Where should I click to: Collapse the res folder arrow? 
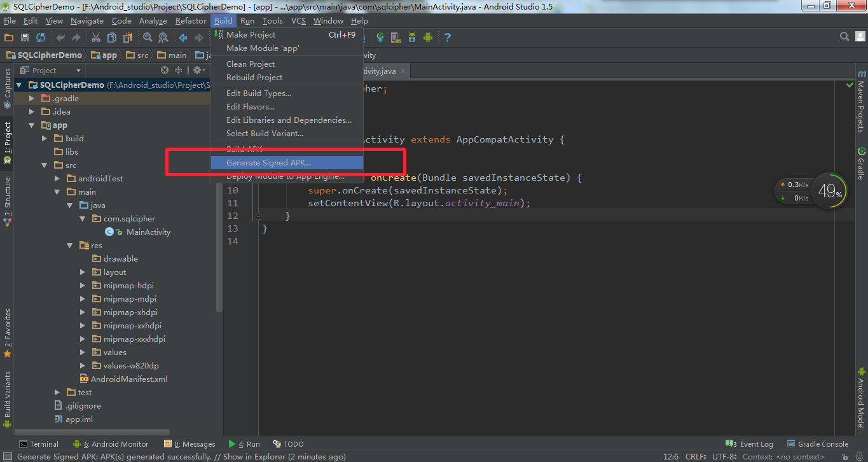(x=70, y=245)
